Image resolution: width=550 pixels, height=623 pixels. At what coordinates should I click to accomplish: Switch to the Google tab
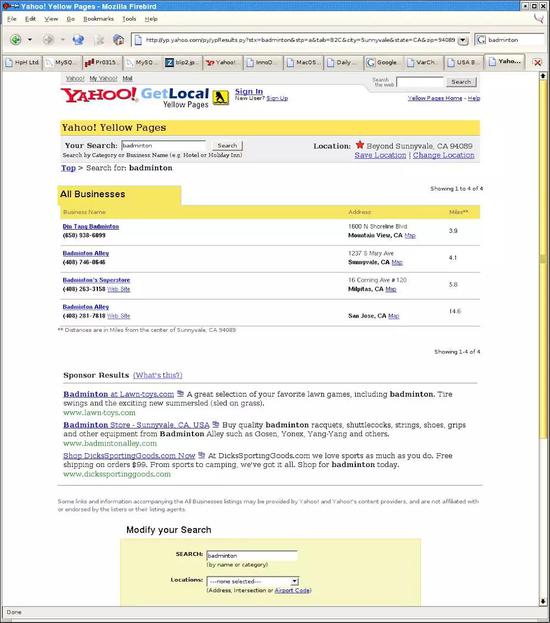pos(385,62)
